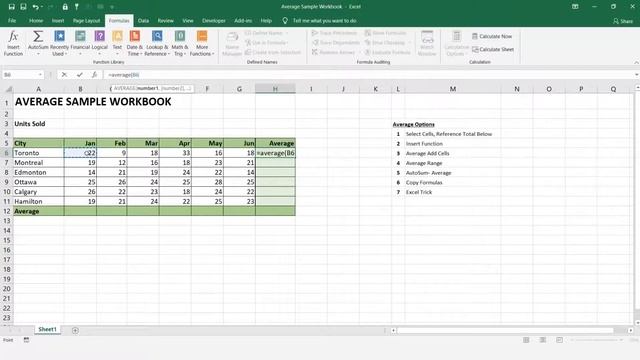Click 'Insert Function' in Average Options list
The image size is (640, 360).
424,144
